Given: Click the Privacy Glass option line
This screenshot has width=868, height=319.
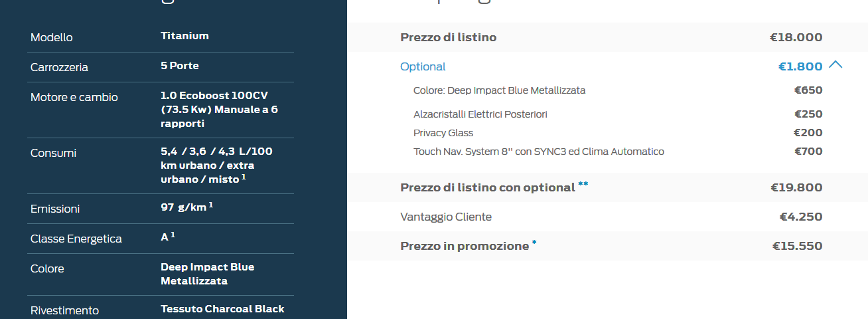Looking at the screenshot, I should (443, 133).
